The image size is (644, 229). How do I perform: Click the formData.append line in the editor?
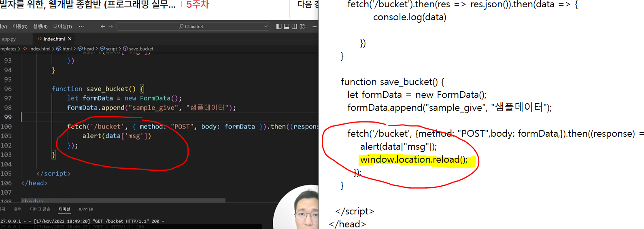pyautogui.click(x=151, y=108)
